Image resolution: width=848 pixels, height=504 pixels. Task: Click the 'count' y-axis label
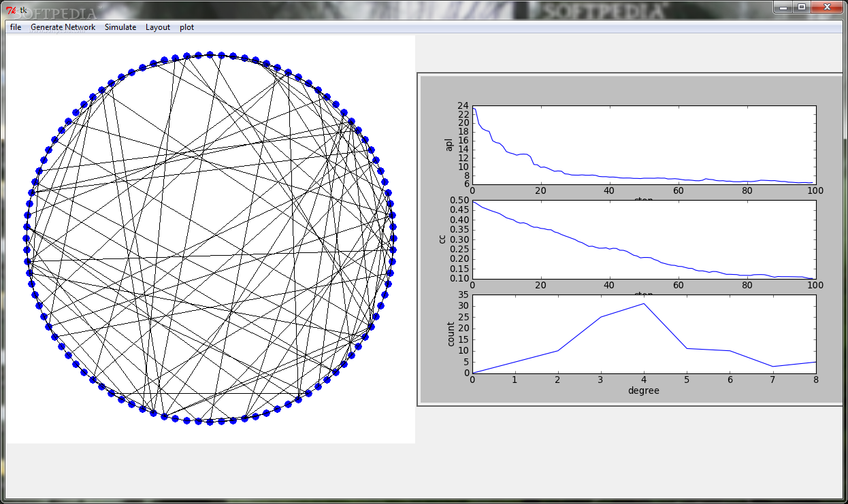point(451,333)
